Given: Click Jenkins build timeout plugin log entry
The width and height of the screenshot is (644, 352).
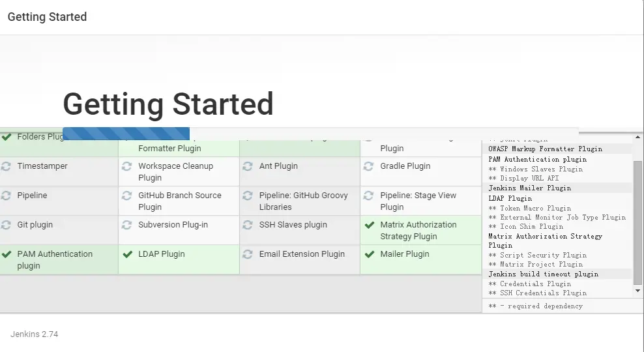Looking at the screenshot, I should click(x=543, y=274).
